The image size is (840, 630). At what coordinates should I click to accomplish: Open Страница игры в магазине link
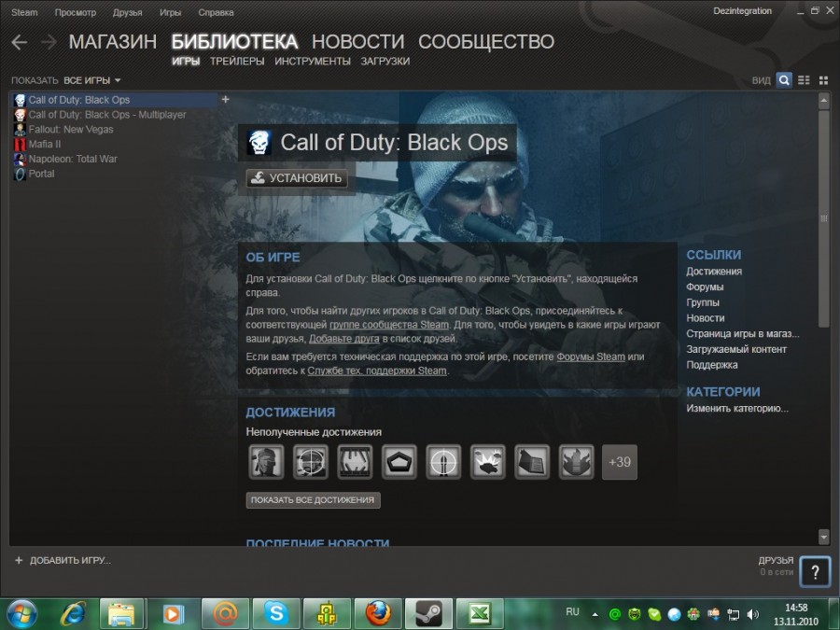point(743,334)
